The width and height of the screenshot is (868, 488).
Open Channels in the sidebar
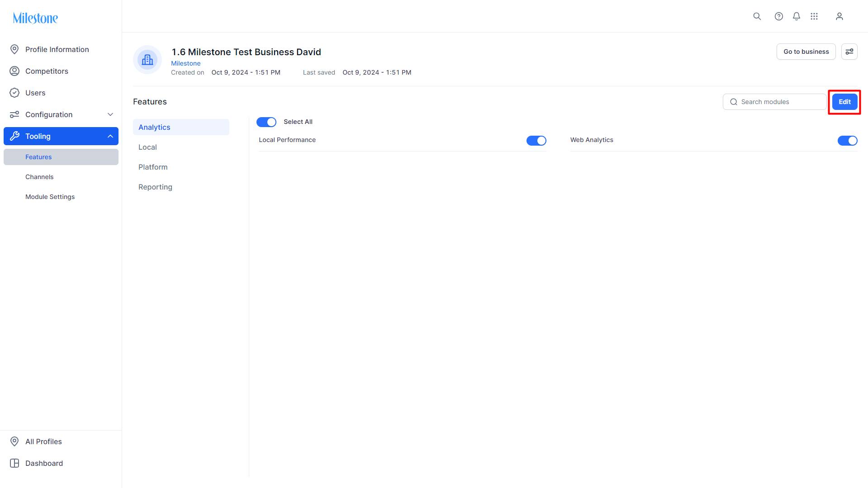coord(61,177)
